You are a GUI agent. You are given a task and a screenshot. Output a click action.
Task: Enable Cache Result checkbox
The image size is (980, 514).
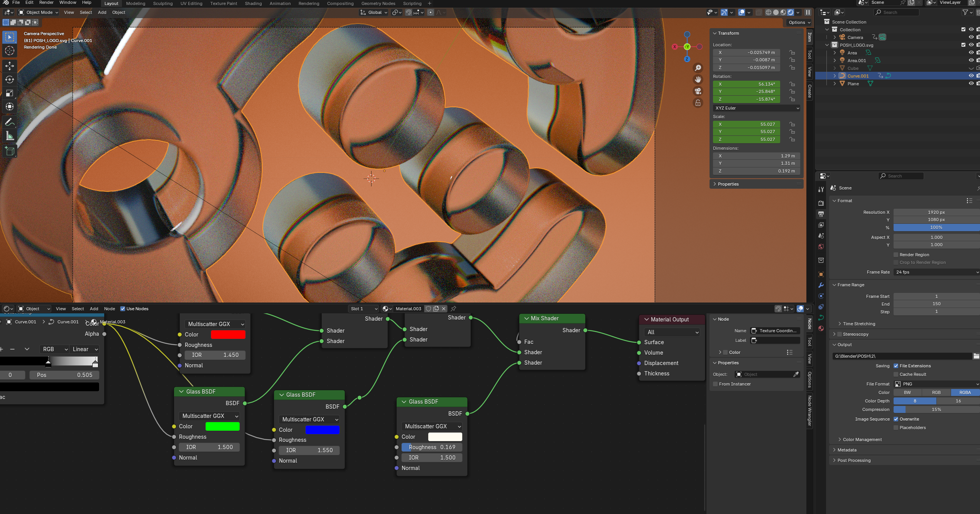896,374
